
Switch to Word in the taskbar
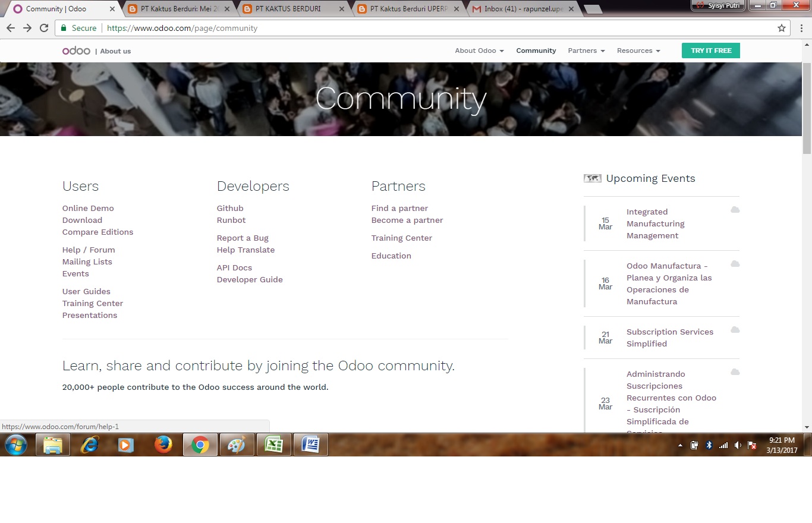pyautogui.click(x=310, y=445)
